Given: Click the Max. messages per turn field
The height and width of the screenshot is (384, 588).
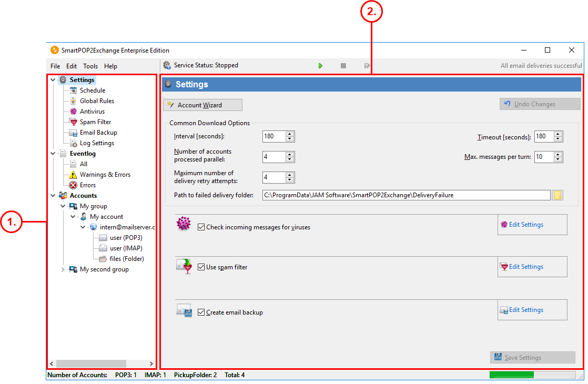Looking at the screenshot, I should click(x=544, y=157).
